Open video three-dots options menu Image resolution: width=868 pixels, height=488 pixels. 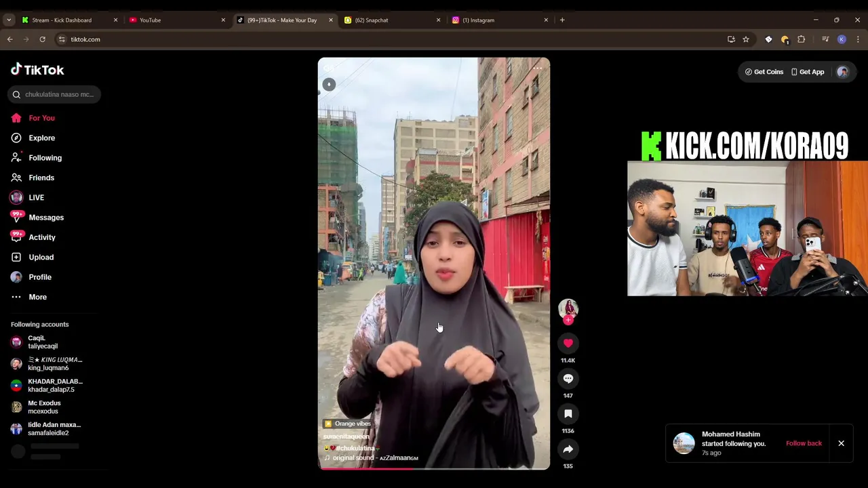(x=538, y=68)
